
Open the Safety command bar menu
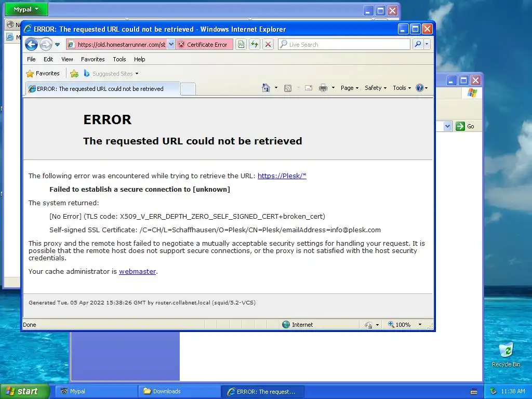[375, 88]
